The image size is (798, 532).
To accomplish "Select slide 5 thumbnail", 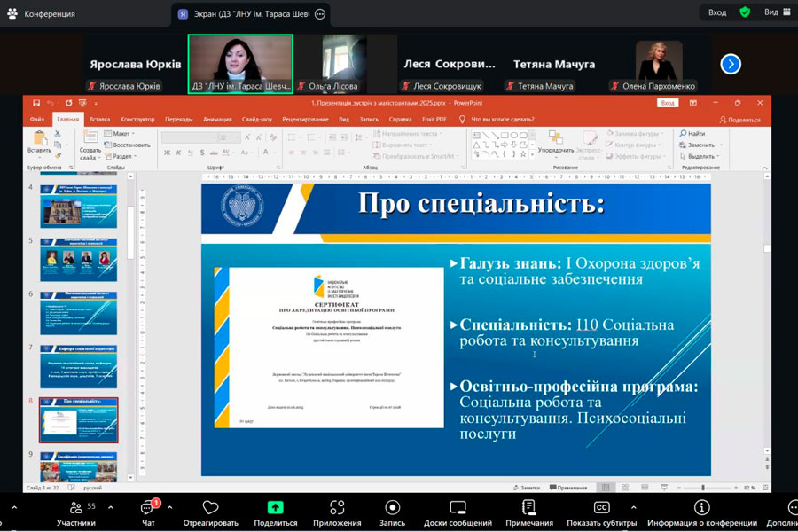I will [78, 260].
